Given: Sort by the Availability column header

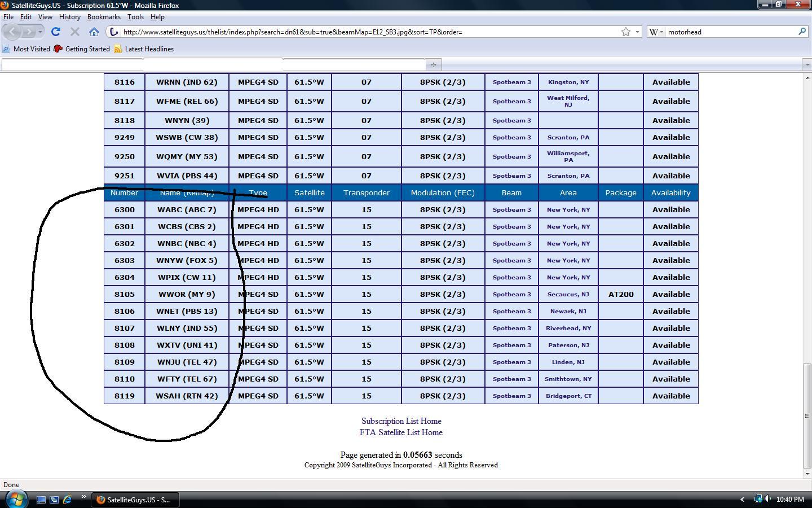Looking at the screenshot, I should [x=671, y=192].
